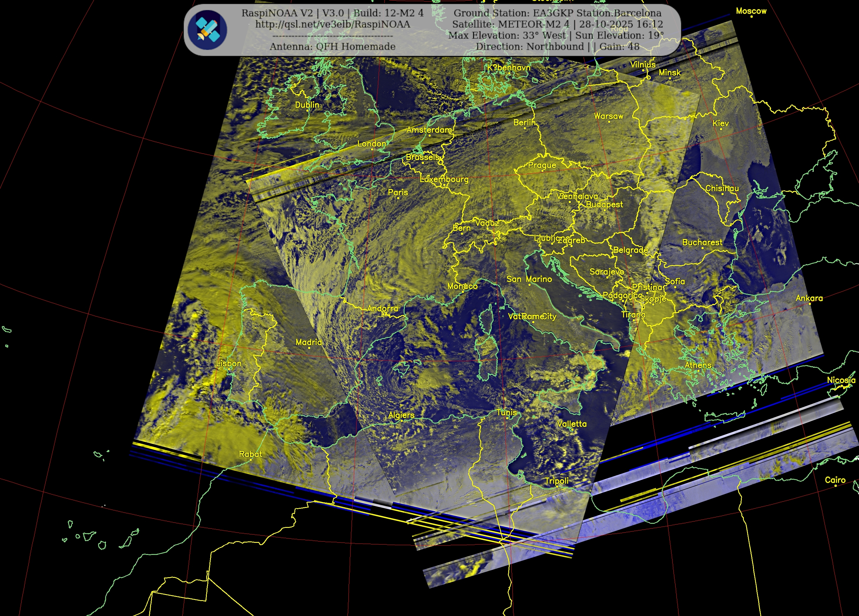Click the Tripoli city label

[556, 481]
